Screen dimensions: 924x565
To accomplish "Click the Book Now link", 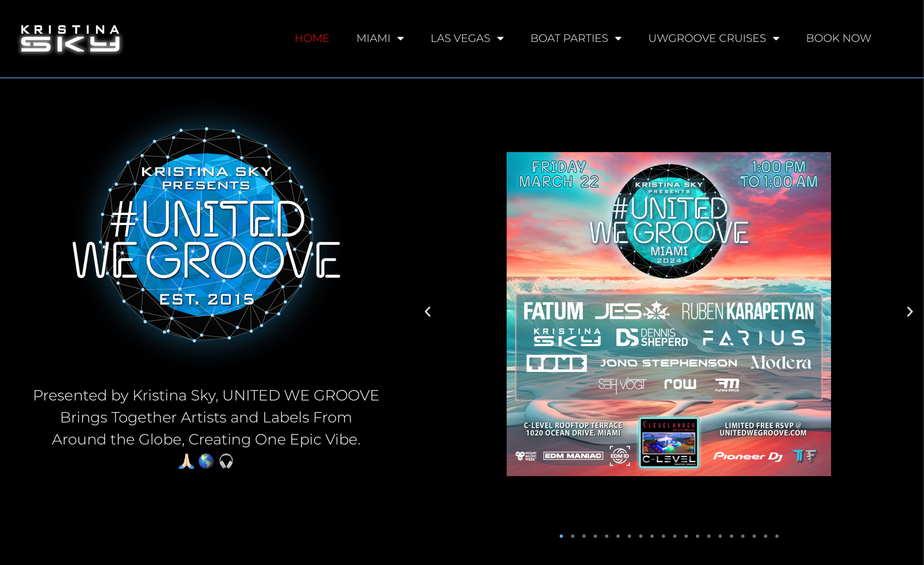I will tap(839, 38).
